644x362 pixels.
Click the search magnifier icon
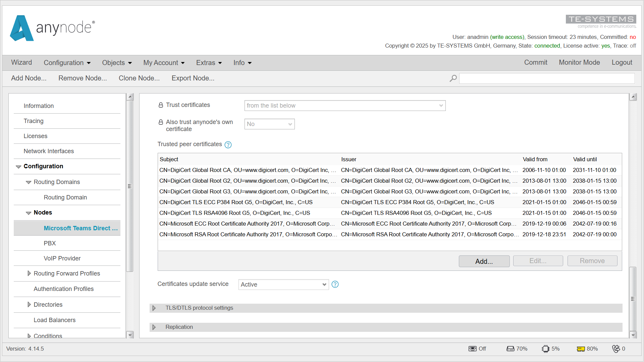tap(453, 78)
